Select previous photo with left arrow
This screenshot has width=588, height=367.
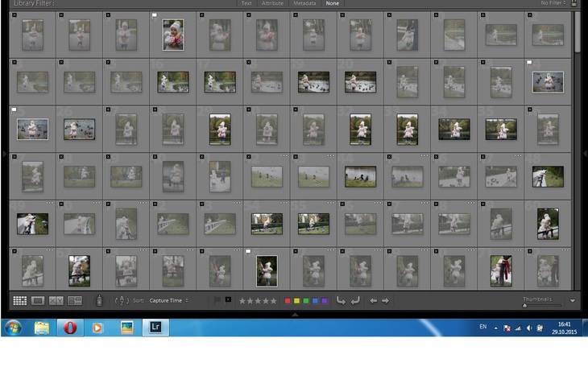(x=373, y=300)
